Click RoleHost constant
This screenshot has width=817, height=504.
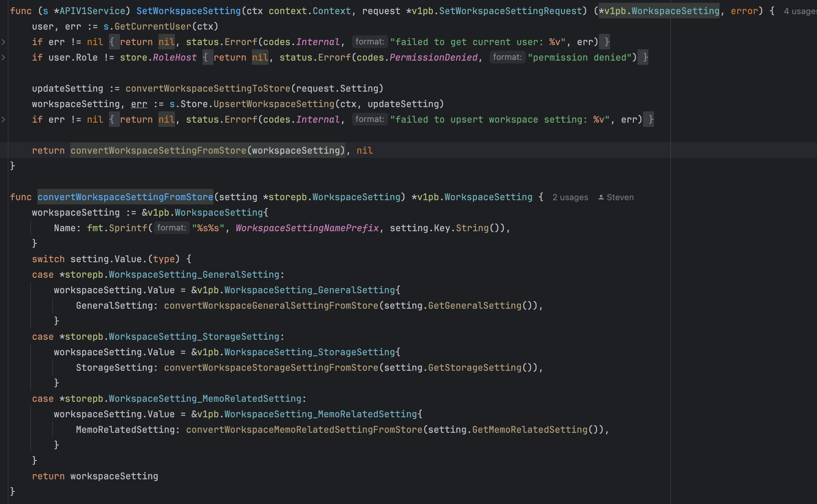point(175,57)
